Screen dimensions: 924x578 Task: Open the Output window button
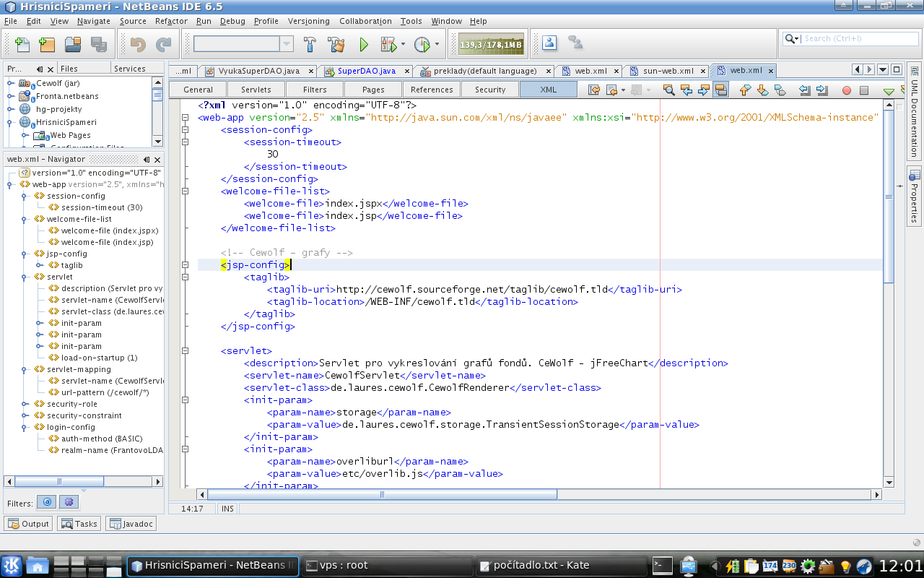coord(28,524)
